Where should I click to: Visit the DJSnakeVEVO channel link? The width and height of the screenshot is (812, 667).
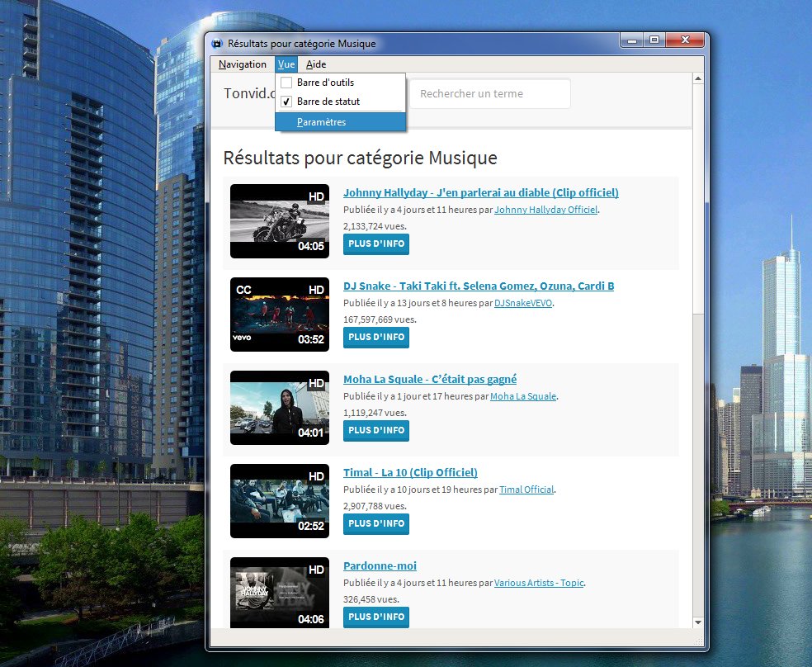pos(523,303)
